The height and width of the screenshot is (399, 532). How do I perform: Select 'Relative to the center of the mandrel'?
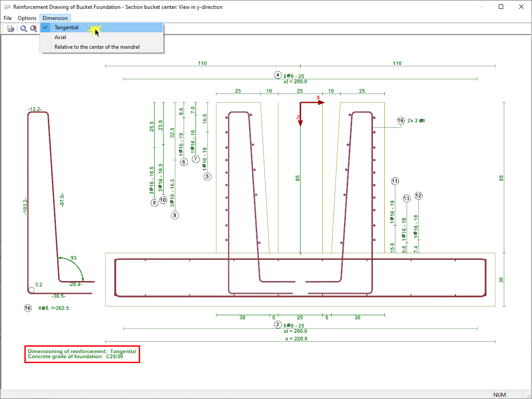(97, 47)
